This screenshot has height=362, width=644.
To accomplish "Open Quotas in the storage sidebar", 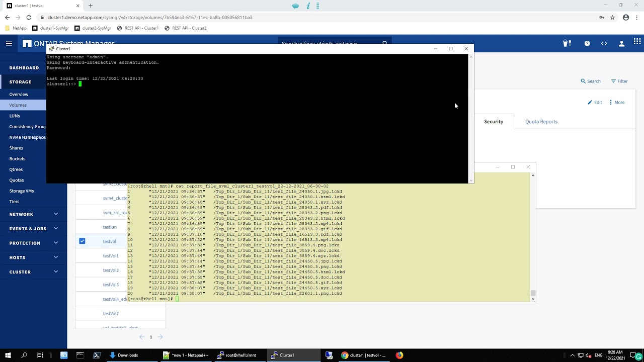I will (16, 180).
